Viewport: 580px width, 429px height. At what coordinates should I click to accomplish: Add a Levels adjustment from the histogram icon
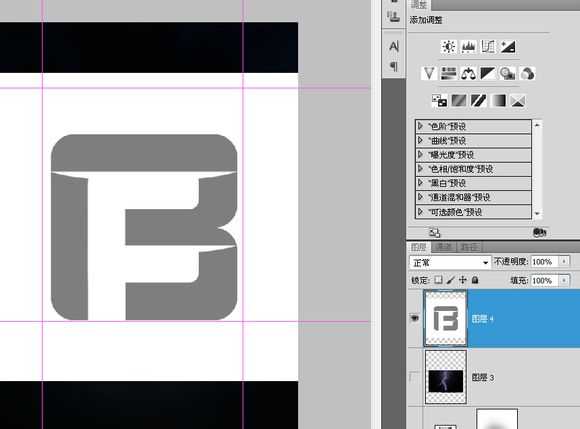point(468,47)
